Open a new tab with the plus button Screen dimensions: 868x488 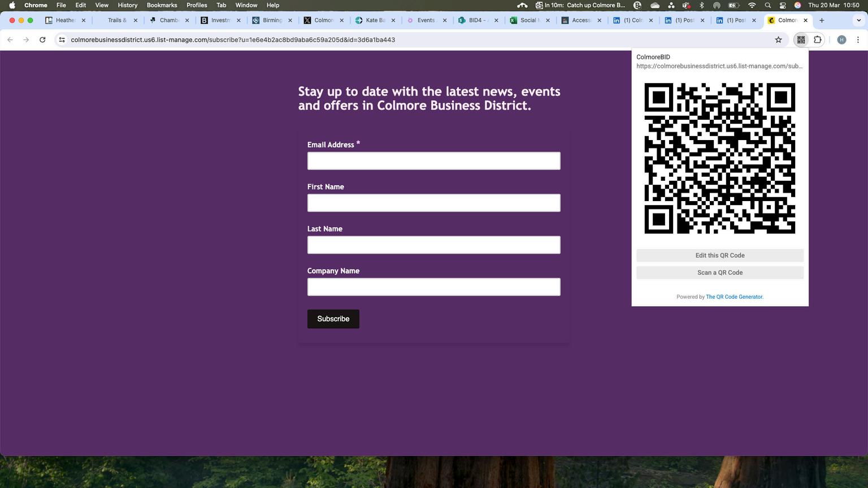pyautogui.click(x=822, y=20)
